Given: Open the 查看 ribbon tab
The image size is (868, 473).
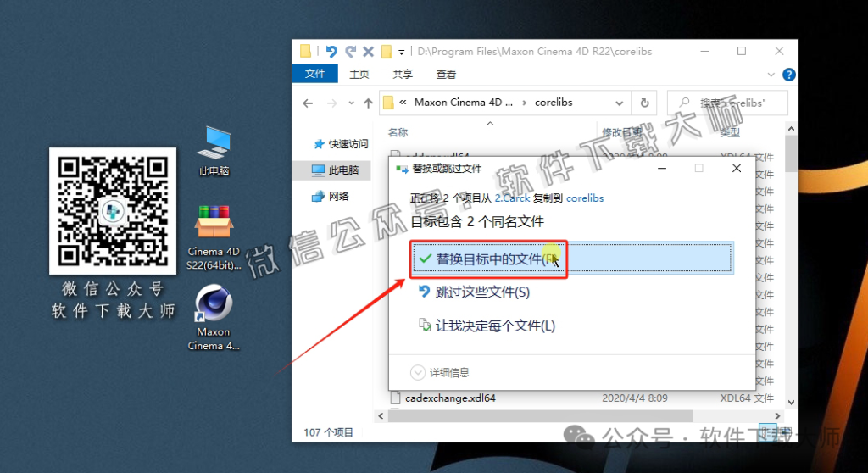Looking at the screenshot, I should [x=446, y=75].
